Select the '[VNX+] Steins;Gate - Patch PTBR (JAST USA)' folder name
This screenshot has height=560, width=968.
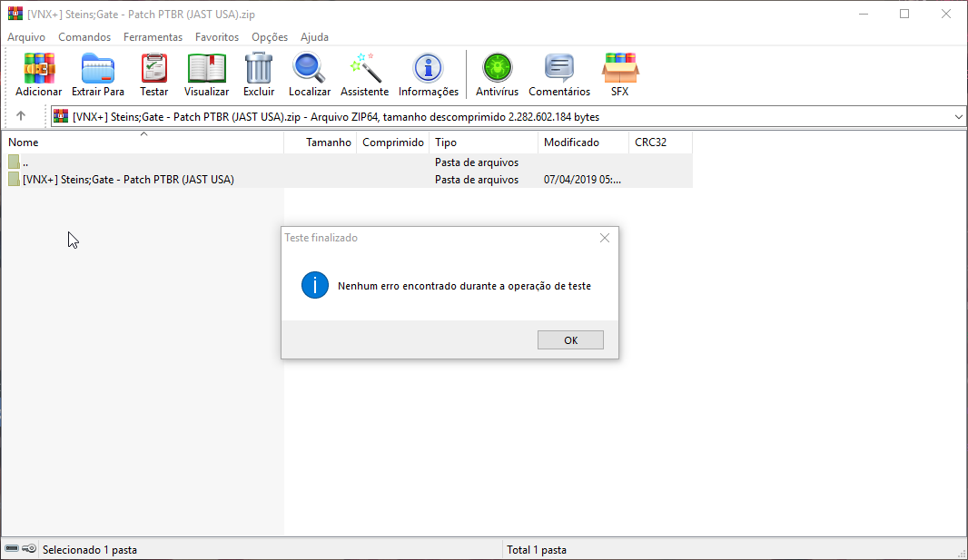128,180
